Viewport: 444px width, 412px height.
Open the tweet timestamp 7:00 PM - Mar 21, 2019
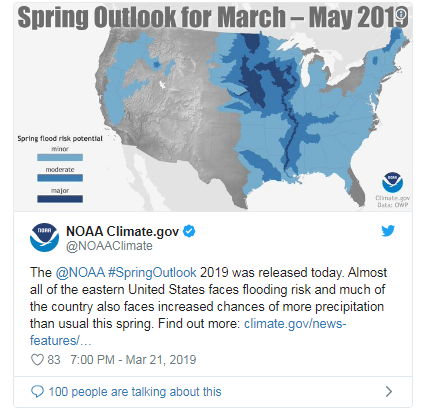pyautogui.click(x=133, y=360)
